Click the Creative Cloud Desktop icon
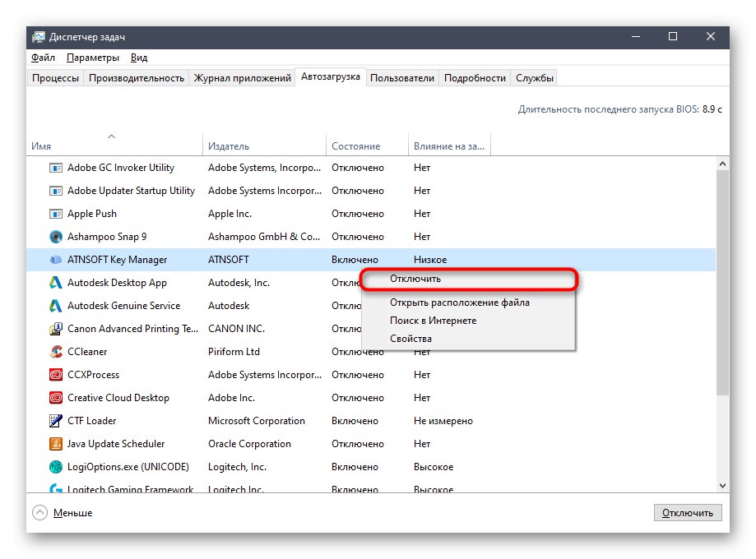This screenshot has height=559, width=756. tap(56, 398)
